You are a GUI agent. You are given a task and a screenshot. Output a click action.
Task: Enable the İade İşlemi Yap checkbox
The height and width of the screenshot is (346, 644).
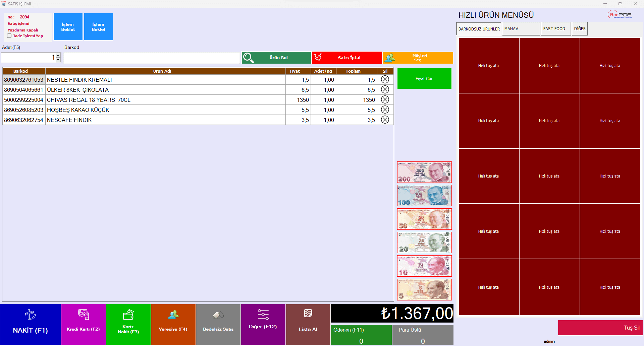pos(9,36)
